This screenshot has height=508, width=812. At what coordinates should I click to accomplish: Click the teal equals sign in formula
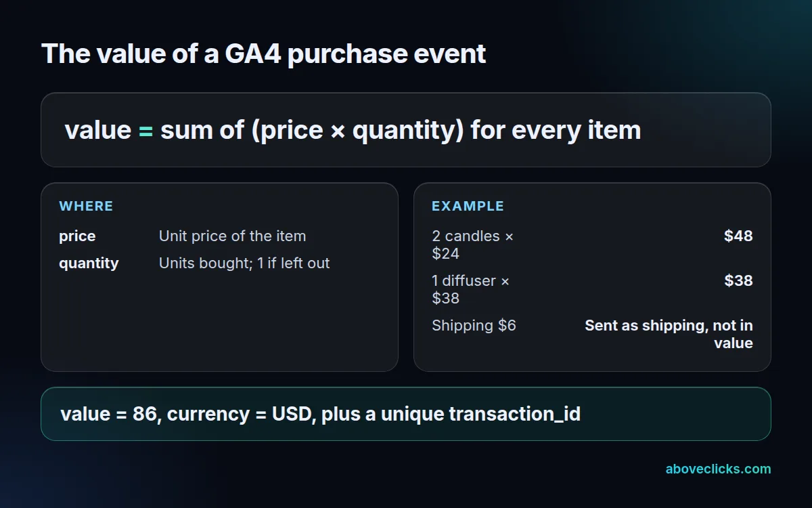tap(145, 130)
